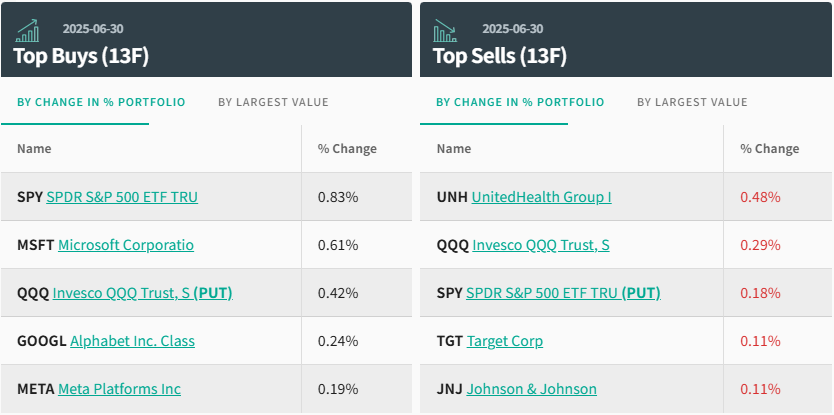Switch Top Buys to 'By Largest Value' tab

pyautogui.click(x=273, y=102)
